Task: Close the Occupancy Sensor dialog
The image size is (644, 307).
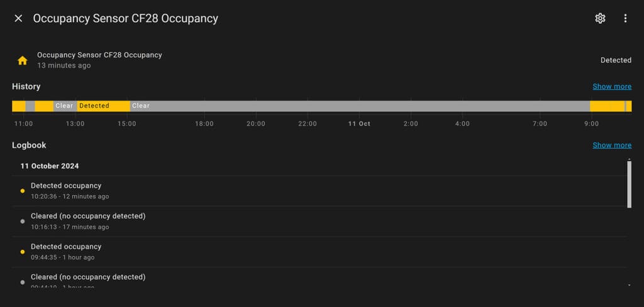Action: pos(18,18)
